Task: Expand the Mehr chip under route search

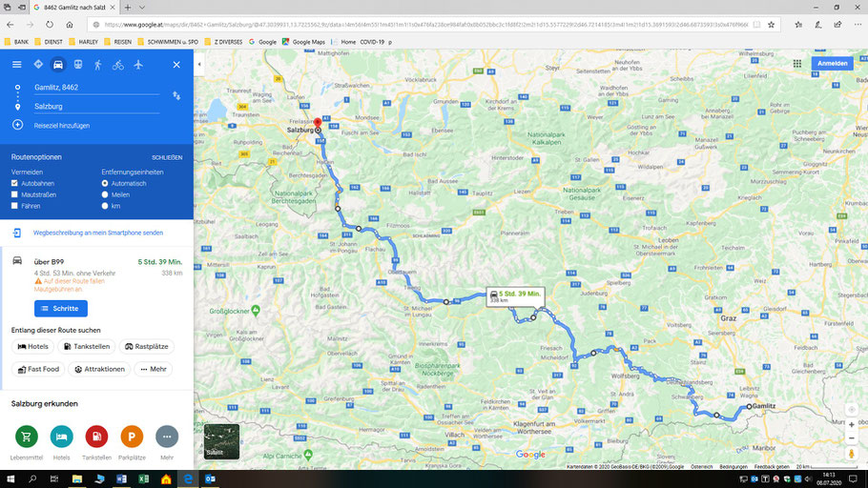Action: 154,369
